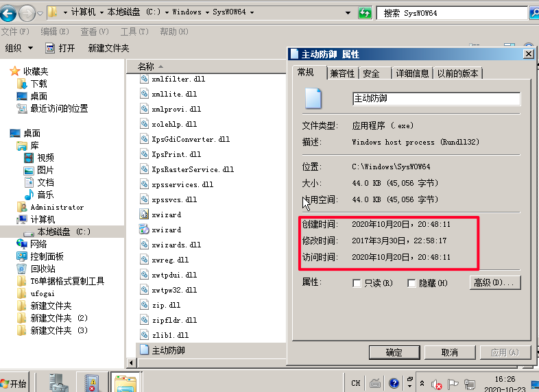Switch to the 以前的版本 tab
This screenshot has height=392, width=539.
pyautogui.click(x=458, y=73)
